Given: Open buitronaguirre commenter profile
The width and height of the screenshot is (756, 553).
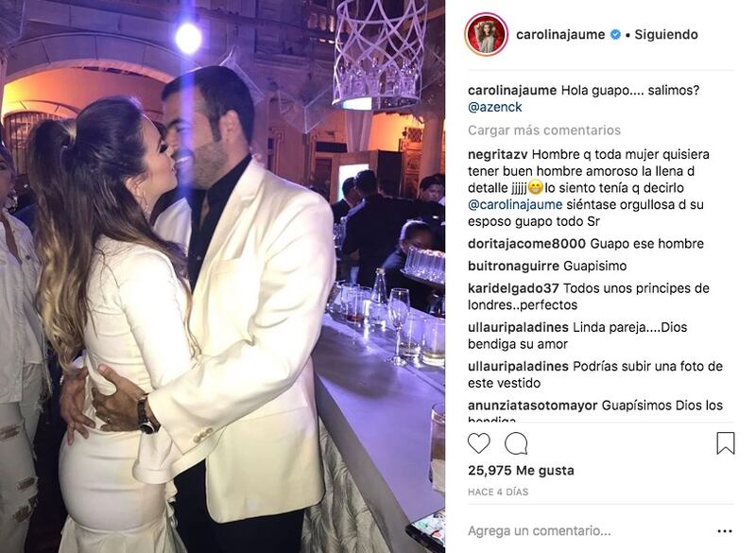Looking at the screenshot, I should pyautogui.click(x=513, y=267).
